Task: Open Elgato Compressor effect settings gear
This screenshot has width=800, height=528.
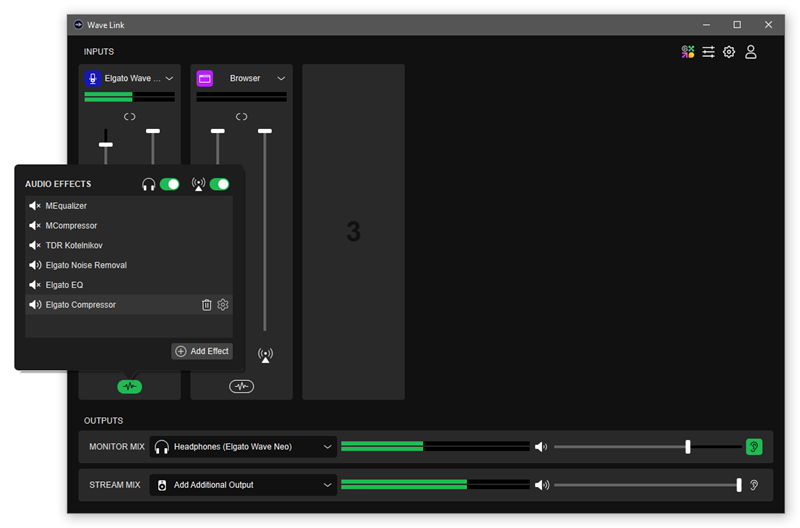Action: [x=223, y=305]
